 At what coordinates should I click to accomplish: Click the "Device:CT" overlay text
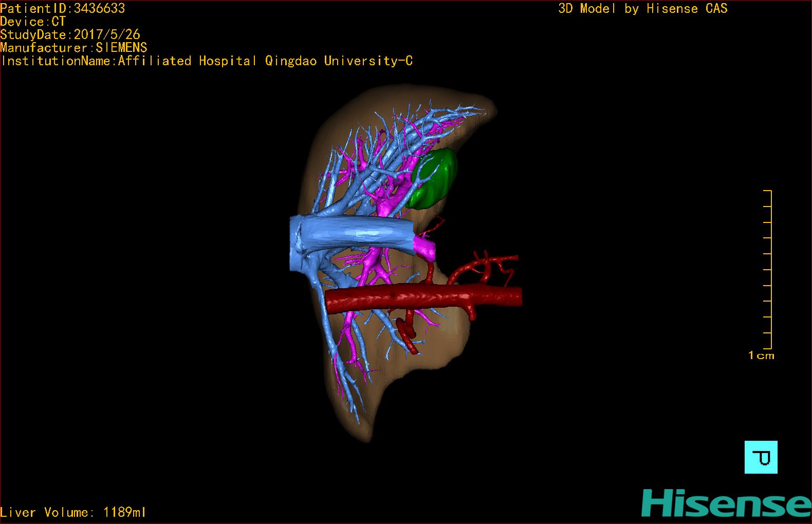(33, 22)
